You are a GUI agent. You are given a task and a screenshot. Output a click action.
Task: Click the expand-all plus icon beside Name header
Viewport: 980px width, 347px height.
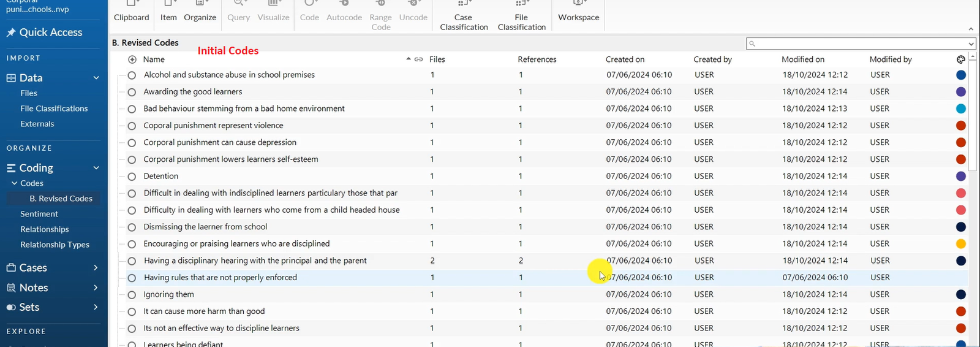pyautogui.click(x=132, y=59)
